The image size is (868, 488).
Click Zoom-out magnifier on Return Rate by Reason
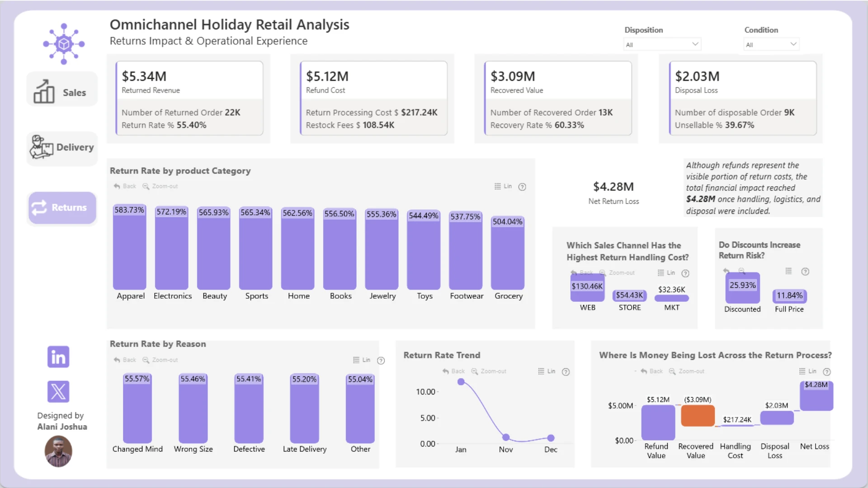pyautogui.click(x=146, y=360)
